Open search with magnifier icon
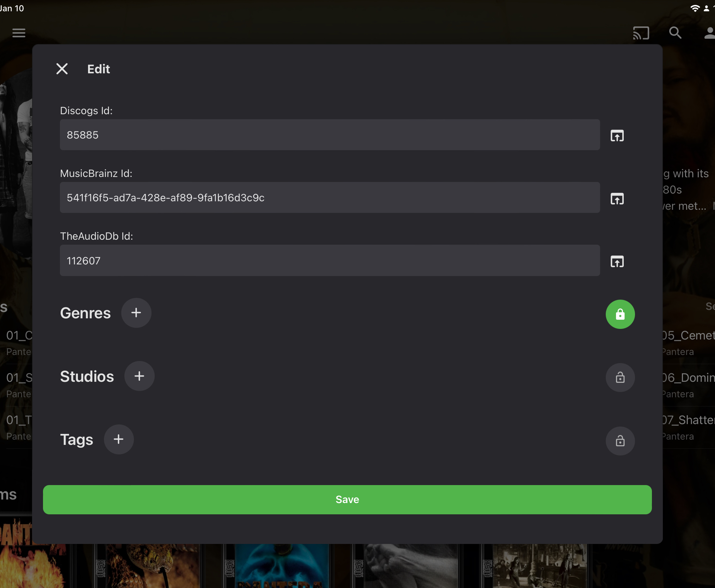715x588 pixels. [675, 33]
